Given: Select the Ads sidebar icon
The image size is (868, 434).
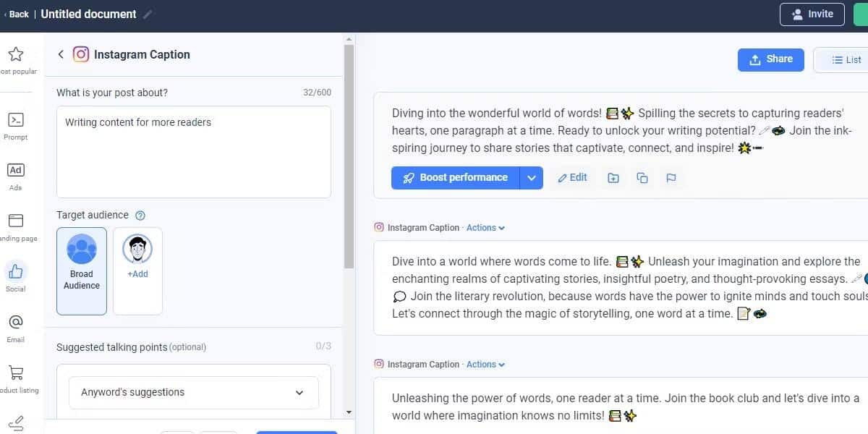Looking at the screenshot, I should [16, 171].
